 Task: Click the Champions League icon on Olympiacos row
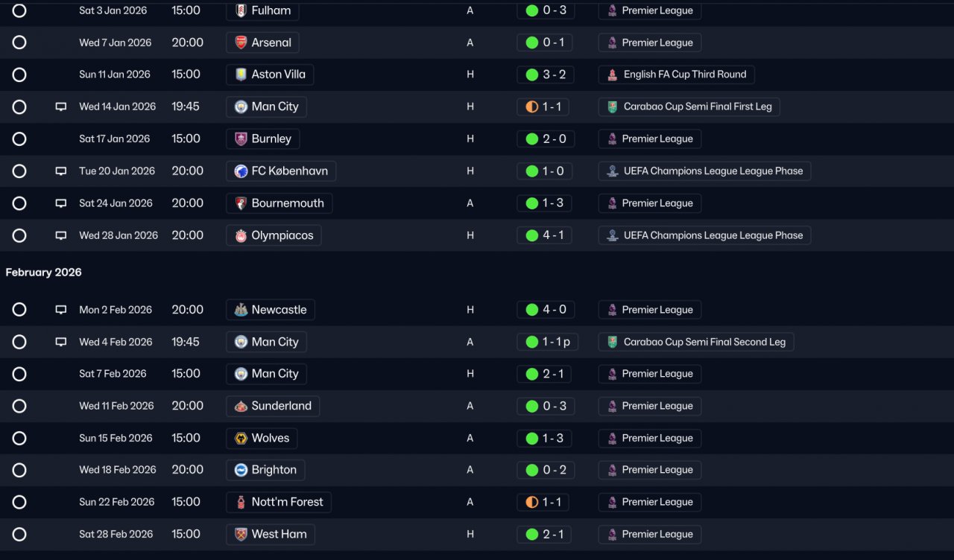pos(612,235)
